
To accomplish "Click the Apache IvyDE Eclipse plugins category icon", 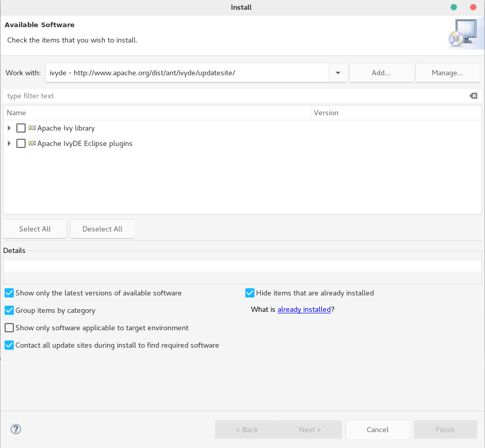I will pos(32,143).
